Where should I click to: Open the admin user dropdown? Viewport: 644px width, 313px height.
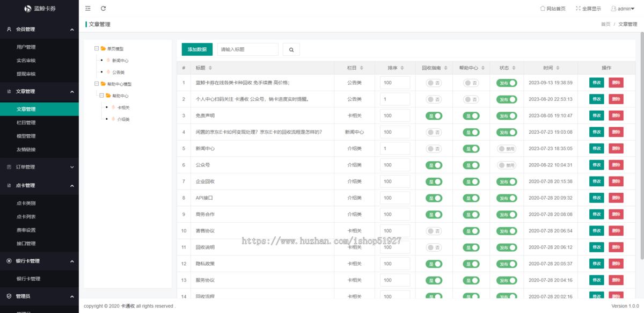(623, 9)
